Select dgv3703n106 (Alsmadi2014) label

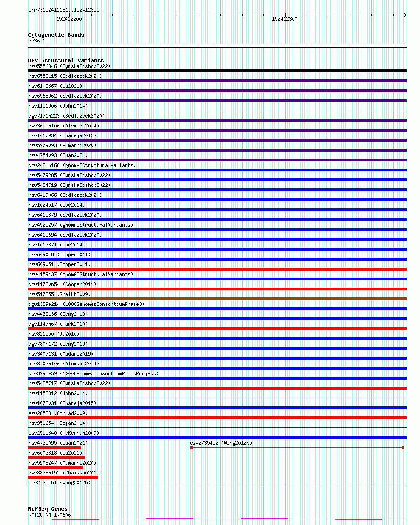[x=64, y=364]
